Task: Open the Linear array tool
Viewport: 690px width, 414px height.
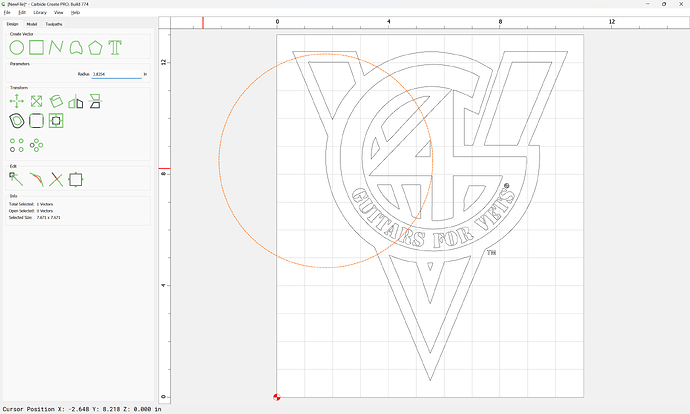Action: (17, 145)
